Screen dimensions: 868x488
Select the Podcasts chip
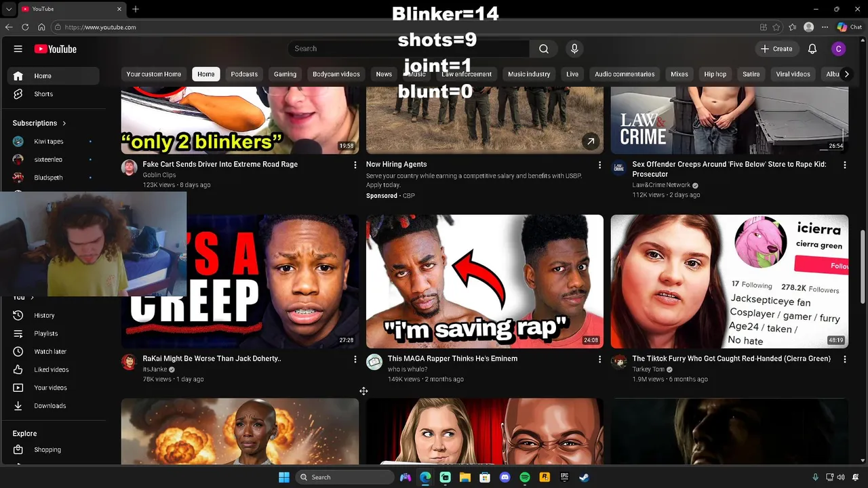(x=244, y=74)
